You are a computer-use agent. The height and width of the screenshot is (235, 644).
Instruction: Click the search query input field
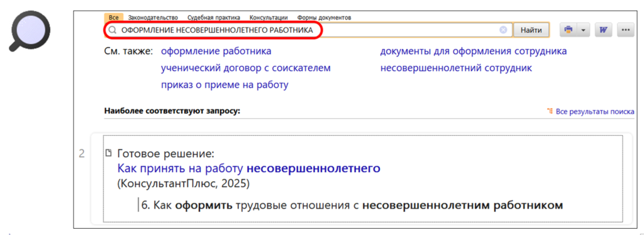point(308,30)
